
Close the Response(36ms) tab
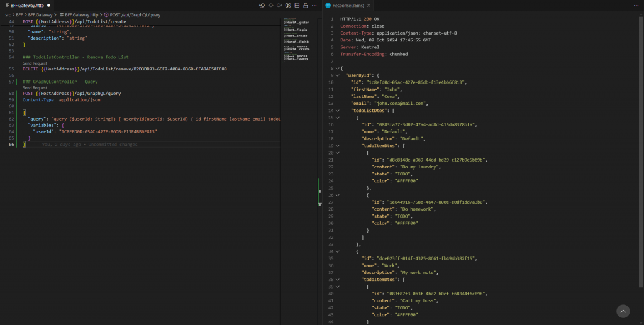[369, 5]
